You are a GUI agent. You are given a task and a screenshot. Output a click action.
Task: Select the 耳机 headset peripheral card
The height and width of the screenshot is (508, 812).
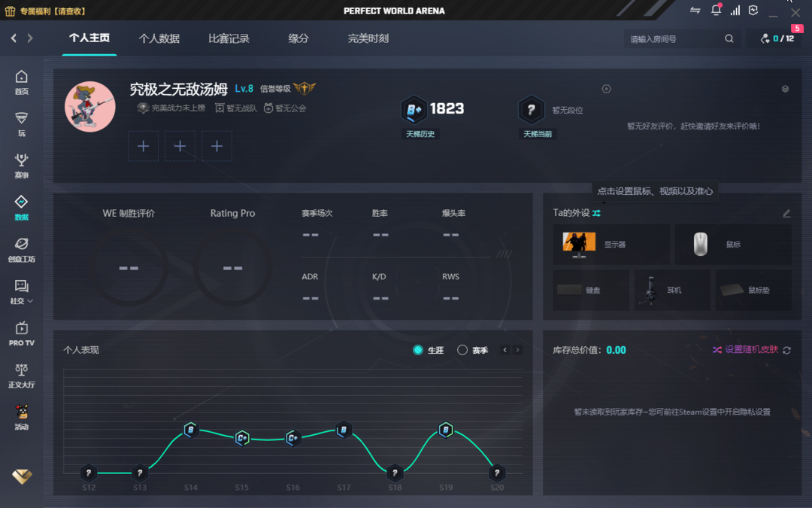tap(672, 290)
